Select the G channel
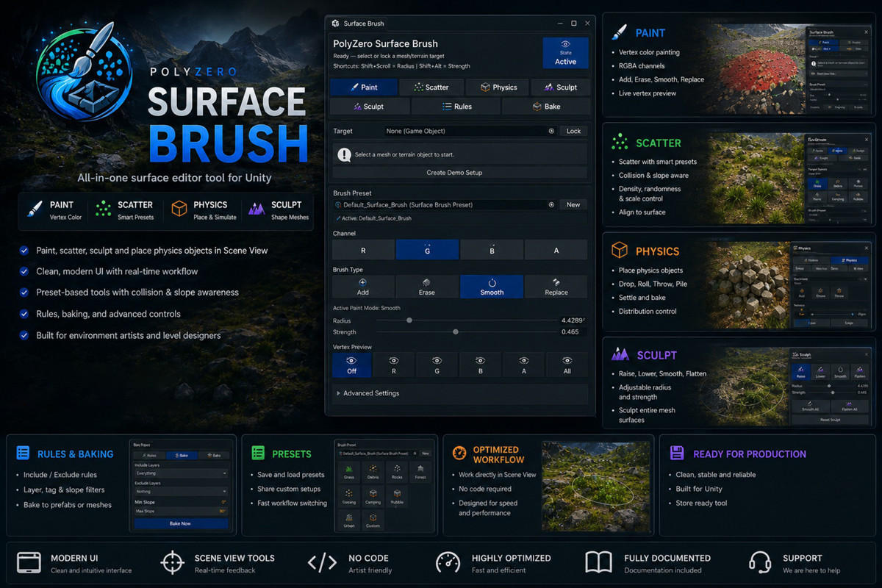The image size is (882, 588). pos(428,250)
